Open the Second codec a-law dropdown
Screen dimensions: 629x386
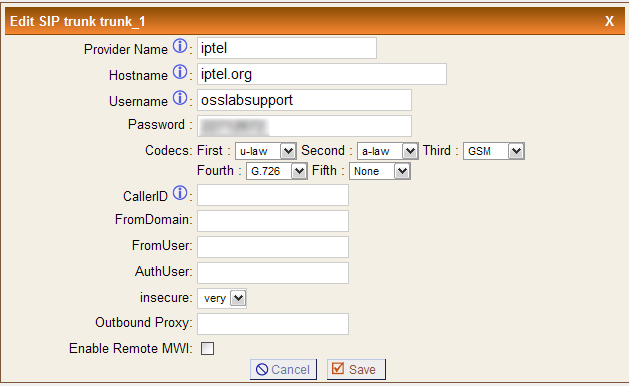point(388,151)
